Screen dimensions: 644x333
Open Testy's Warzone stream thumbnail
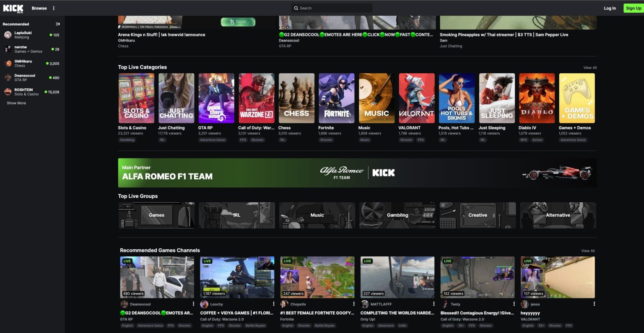478,277
